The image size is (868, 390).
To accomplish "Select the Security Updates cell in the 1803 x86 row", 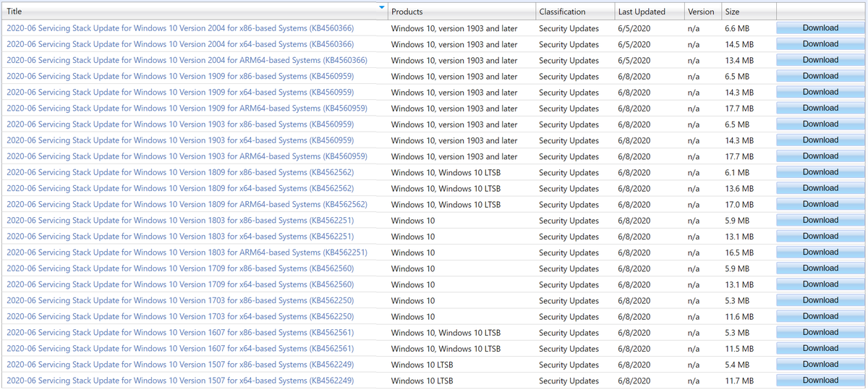I will click(569, 221).
